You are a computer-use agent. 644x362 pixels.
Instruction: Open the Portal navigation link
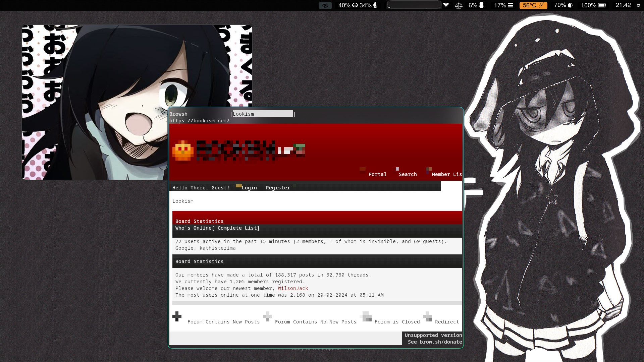pos(377,174)
